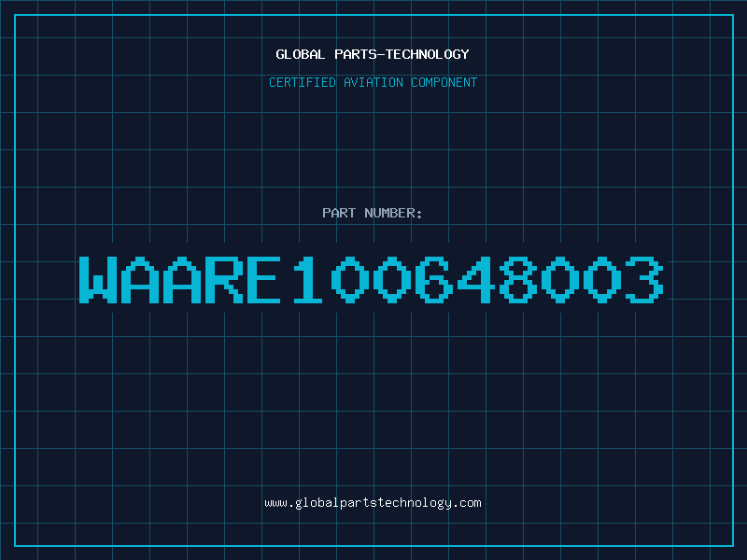Image resolution: width=747 pixels, height=560 pixels.
Task: Select the word CERTIFIED in the subtitle
Action: 301,83
